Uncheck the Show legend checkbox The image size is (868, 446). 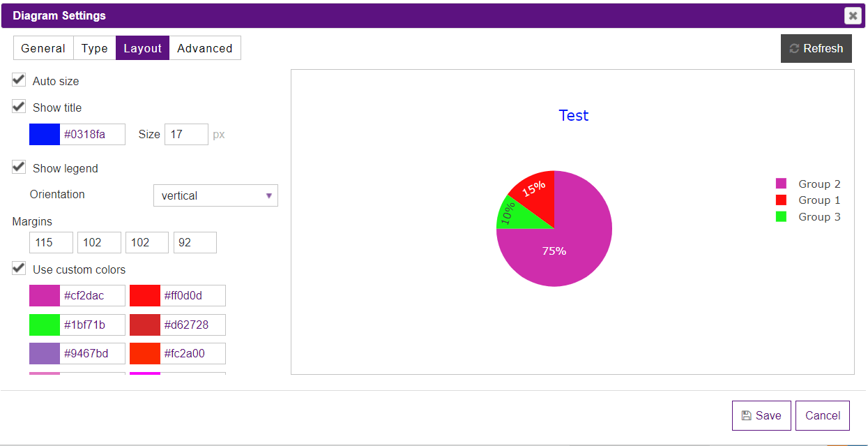(18, 166)
